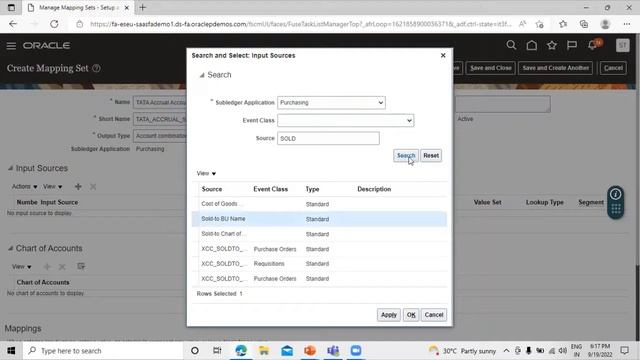
Task: Open View menu under Chart of Accounts
Action: coord(22,267)
